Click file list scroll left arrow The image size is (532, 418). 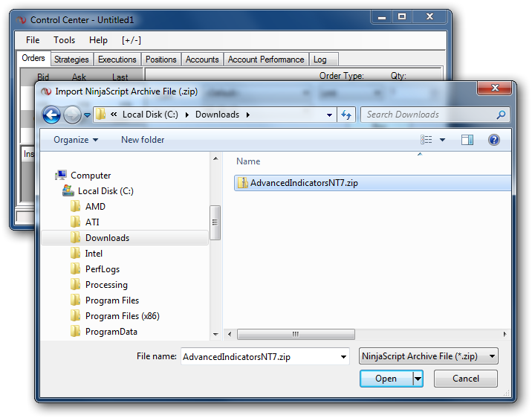[230, 335]
